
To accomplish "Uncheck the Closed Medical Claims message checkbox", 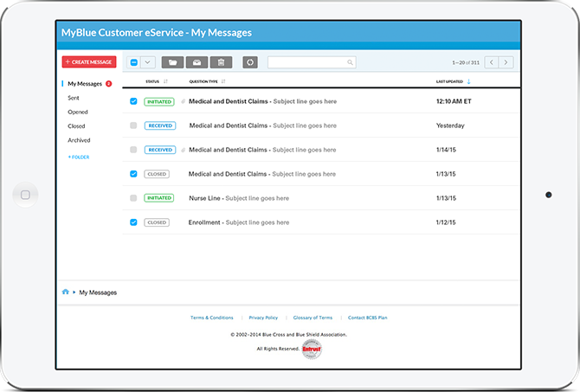I will point(133,174).
